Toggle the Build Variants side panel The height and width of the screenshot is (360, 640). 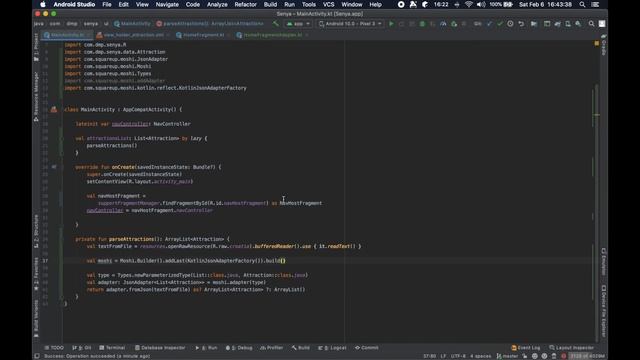pos(36,318)
